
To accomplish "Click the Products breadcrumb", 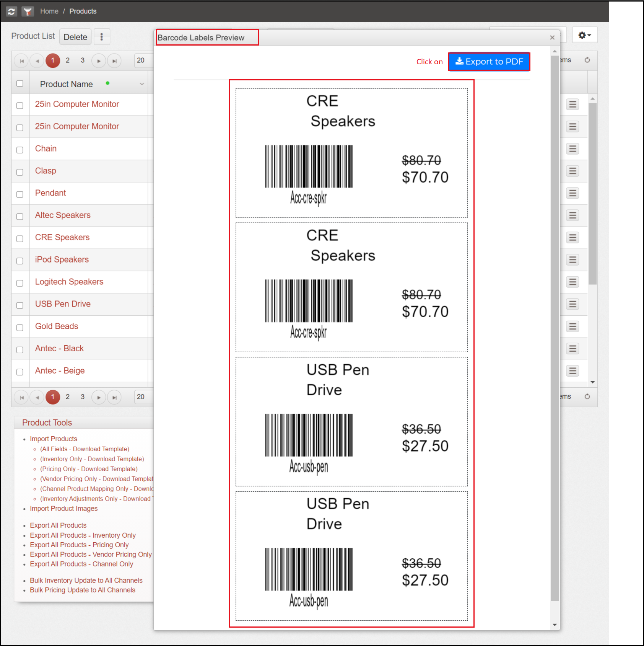I will (83, 11).
